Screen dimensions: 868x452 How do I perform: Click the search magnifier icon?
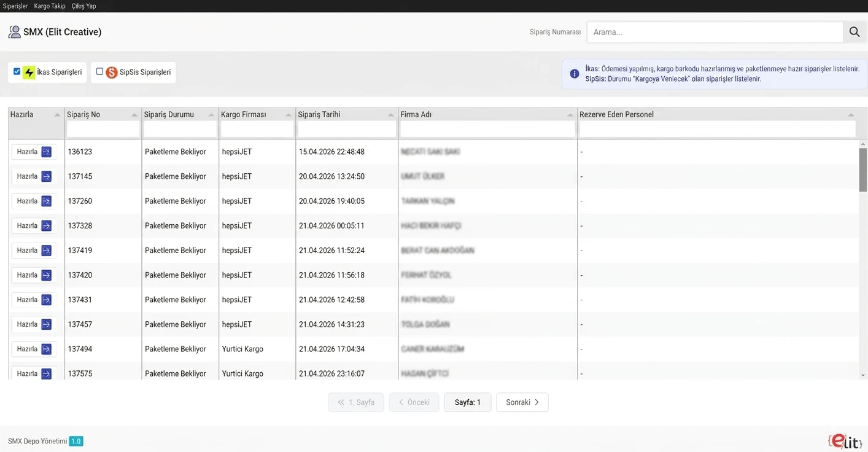point(854,32)
